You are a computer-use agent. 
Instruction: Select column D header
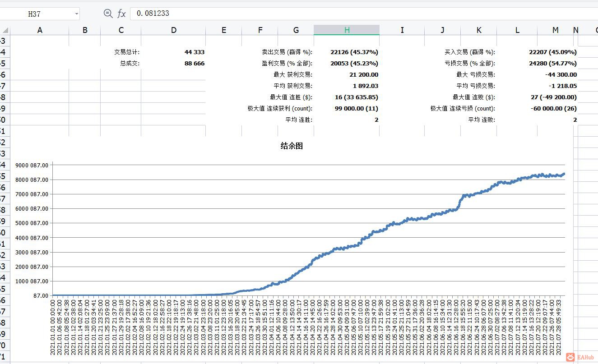(x=174, y=30)
